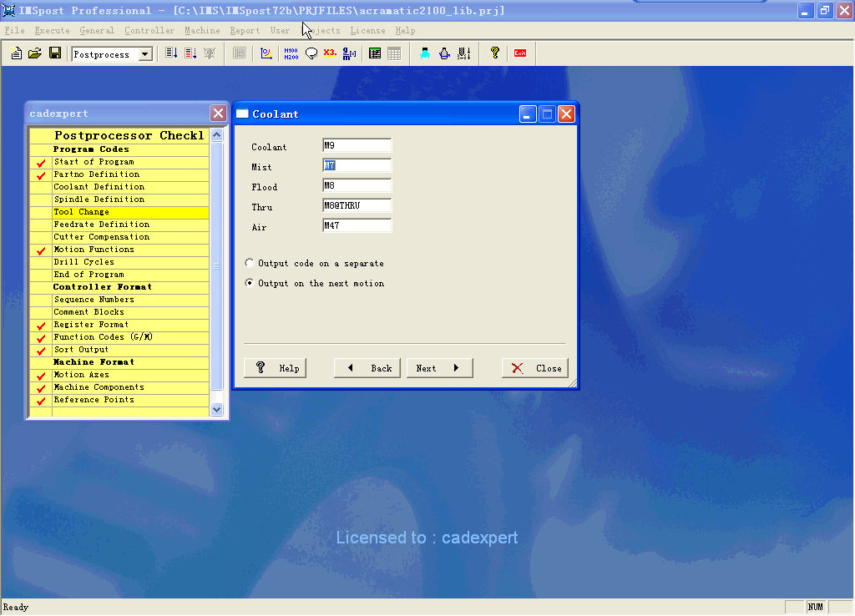Open the Postprocess mode dropdown
Viewport: 855px width, 616px height.
click(x=145, y=54)
